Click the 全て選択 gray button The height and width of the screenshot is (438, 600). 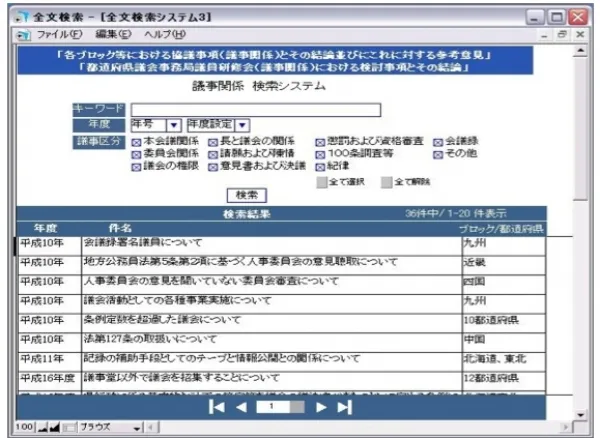click(322, 182)
